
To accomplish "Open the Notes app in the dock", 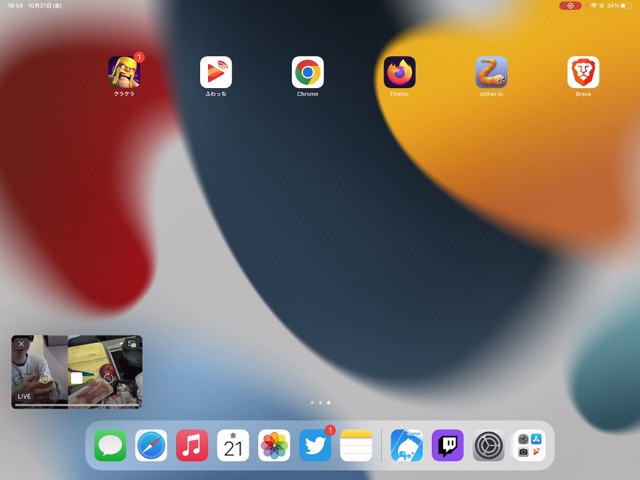I will (356, 445).
